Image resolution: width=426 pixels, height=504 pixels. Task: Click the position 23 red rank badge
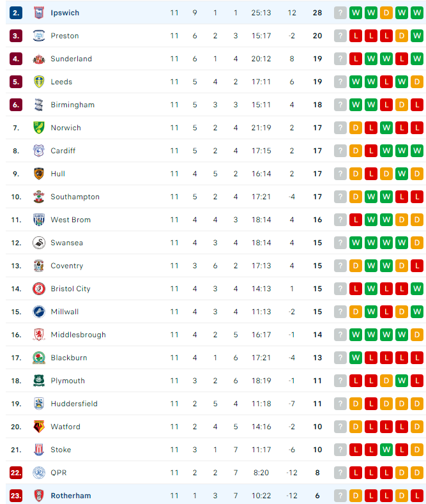tap(16, 496)
